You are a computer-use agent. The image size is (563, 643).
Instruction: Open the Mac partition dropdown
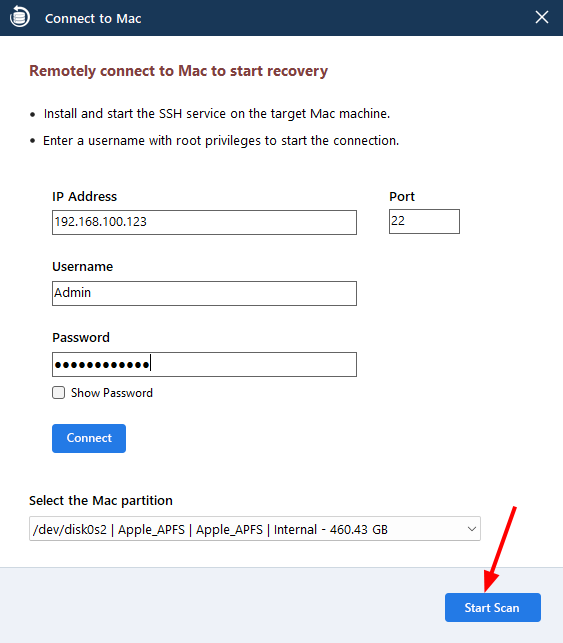click(255, 529)
